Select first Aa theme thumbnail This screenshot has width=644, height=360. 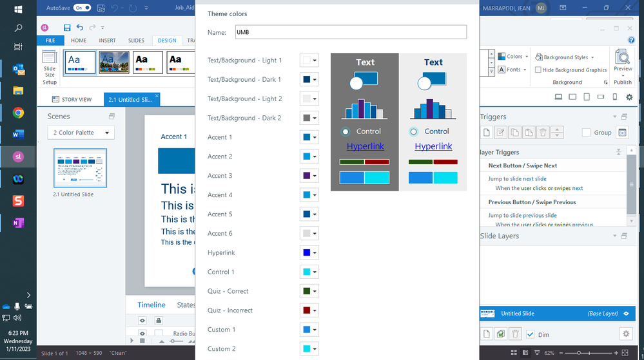(80, 62)
